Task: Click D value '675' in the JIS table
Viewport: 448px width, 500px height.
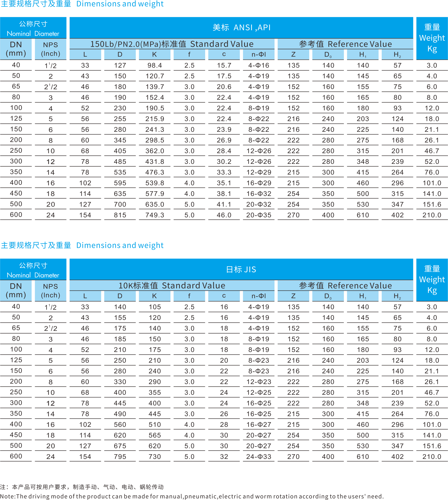Action: tap(120, 446)
